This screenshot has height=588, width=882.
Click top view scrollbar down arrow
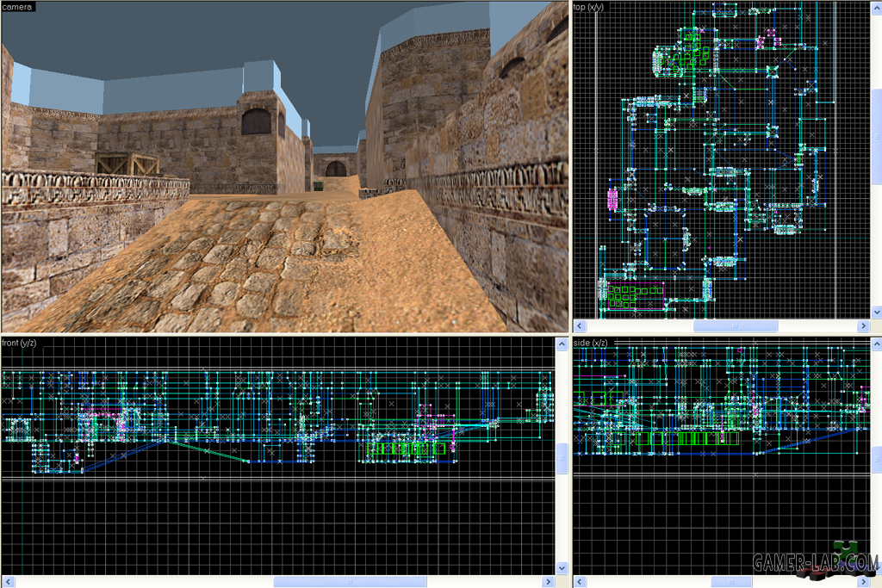click(x=876, y=312)
